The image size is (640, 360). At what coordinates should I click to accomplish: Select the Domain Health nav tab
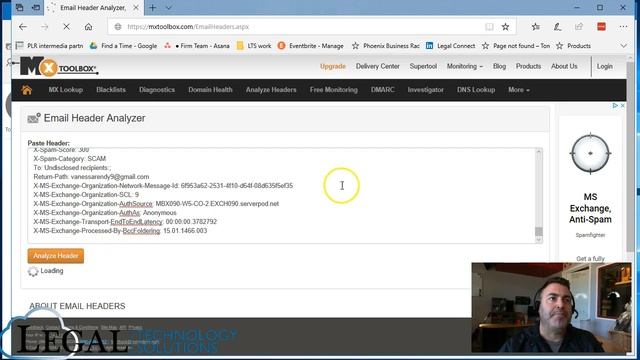[x=210, y=90]
